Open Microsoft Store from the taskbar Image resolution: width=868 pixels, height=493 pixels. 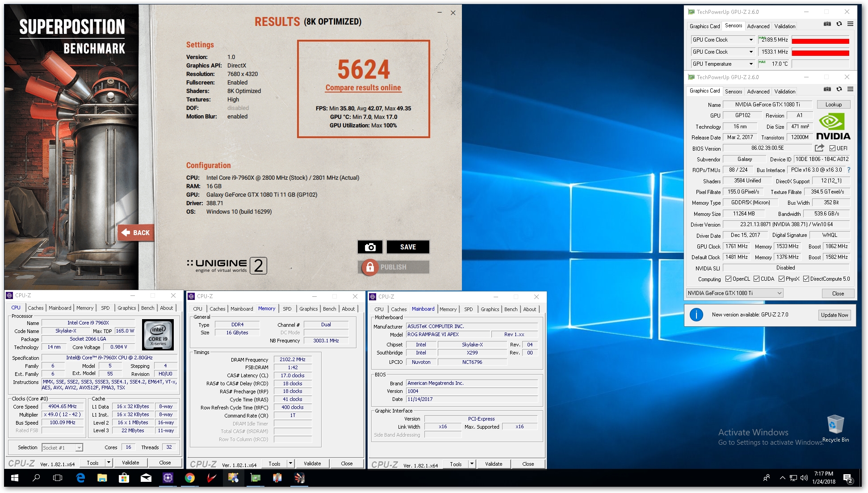pos(124,478)
